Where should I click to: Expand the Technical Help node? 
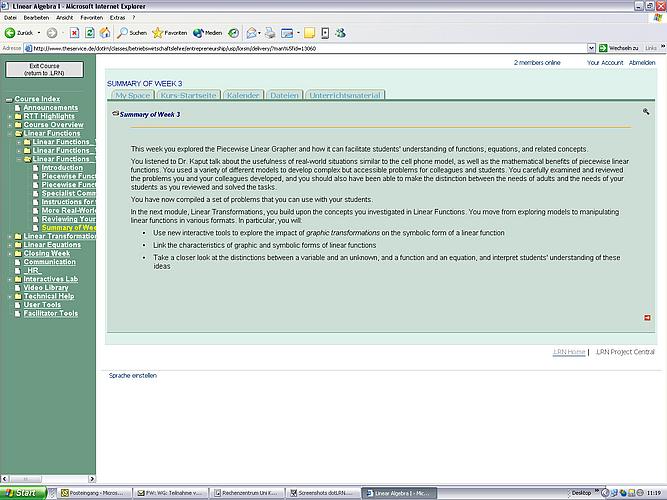10,296
